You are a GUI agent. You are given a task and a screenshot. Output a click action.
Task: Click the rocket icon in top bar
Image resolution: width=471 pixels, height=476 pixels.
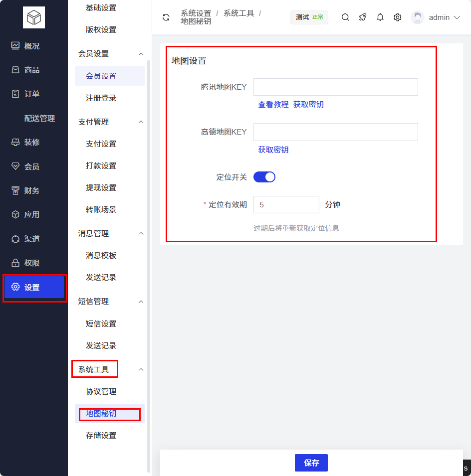tap(363, 17)
